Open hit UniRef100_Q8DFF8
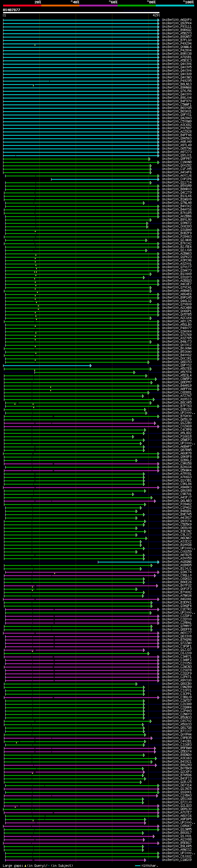The width and height of the screenshot is (197, 868). 177,630
